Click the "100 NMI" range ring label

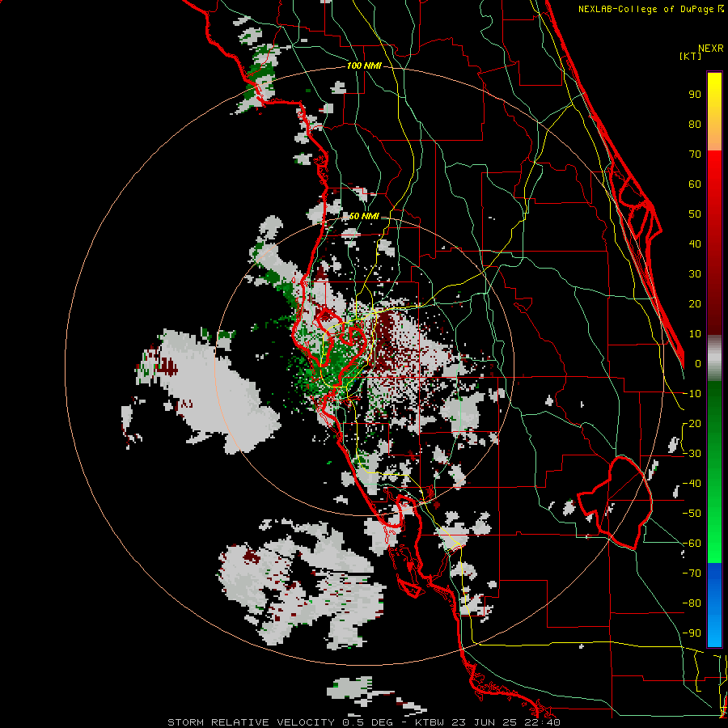364,66
